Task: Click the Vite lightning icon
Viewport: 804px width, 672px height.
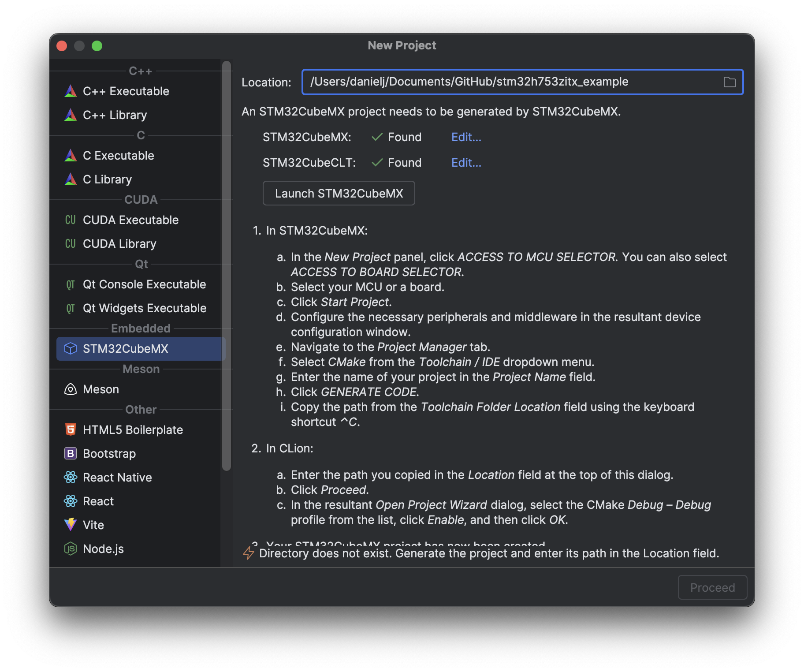Action: click(x=71, y=525)
